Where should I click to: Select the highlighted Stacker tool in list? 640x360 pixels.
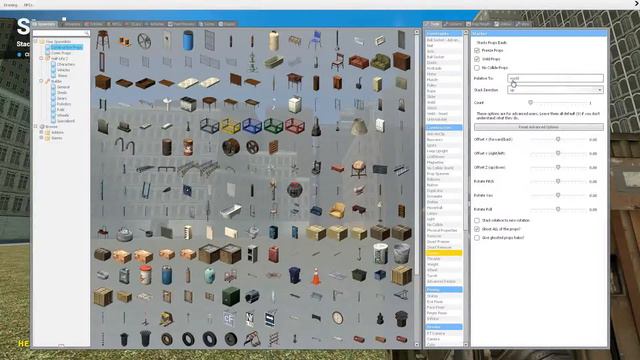point(444,253)
